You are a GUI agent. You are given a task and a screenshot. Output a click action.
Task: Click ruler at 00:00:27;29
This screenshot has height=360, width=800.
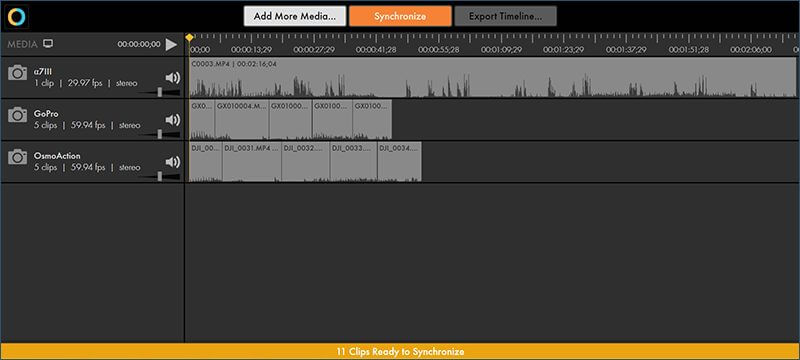(314, 49)
